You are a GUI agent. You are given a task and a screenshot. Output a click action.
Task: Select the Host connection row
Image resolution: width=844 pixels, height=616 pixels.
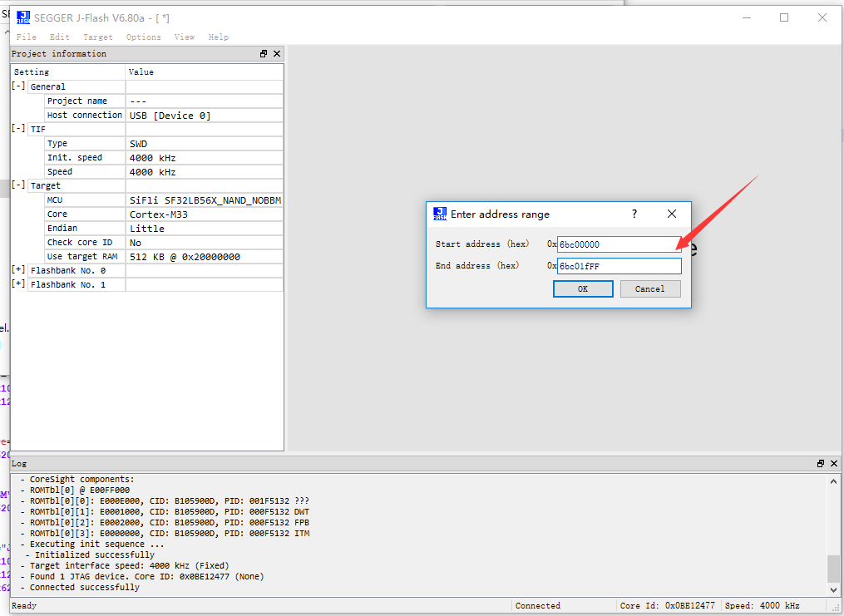click(164, 115)
